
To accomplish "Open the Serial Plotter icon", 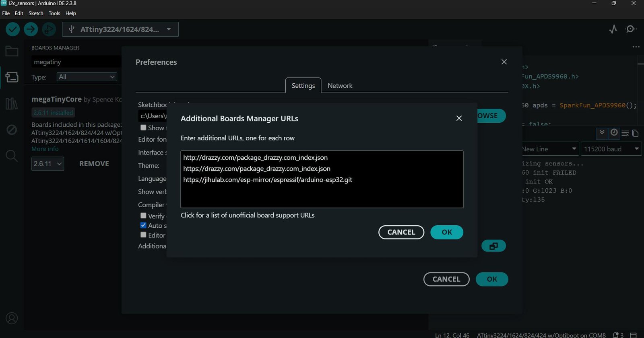I will tap(613, 29).
